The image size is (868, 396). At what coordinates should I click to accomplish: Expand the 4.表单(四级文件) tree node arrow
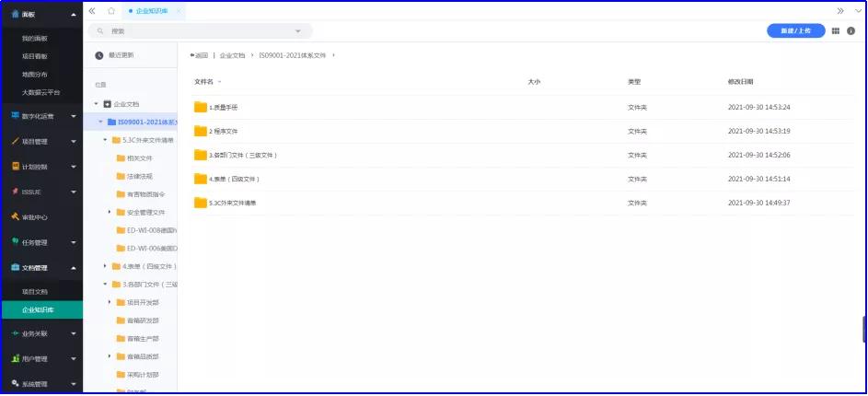click(105, 266)
